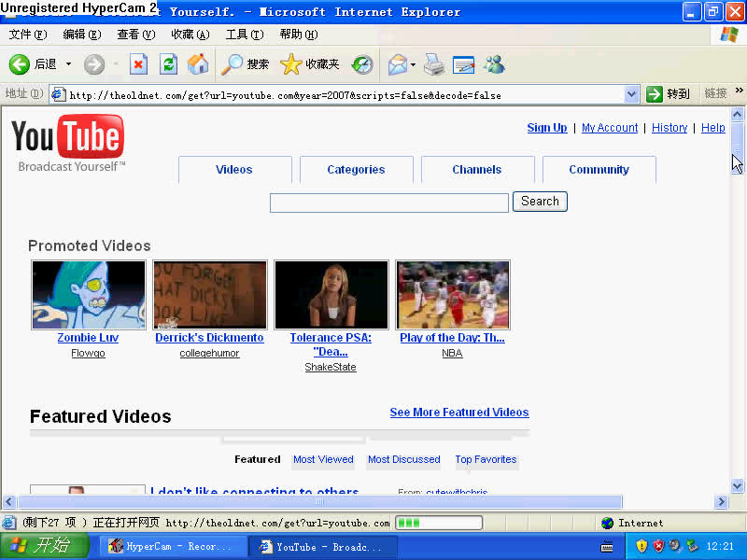Select the Most Discussed filter
747x560 pixels.
tap(404, 459)
